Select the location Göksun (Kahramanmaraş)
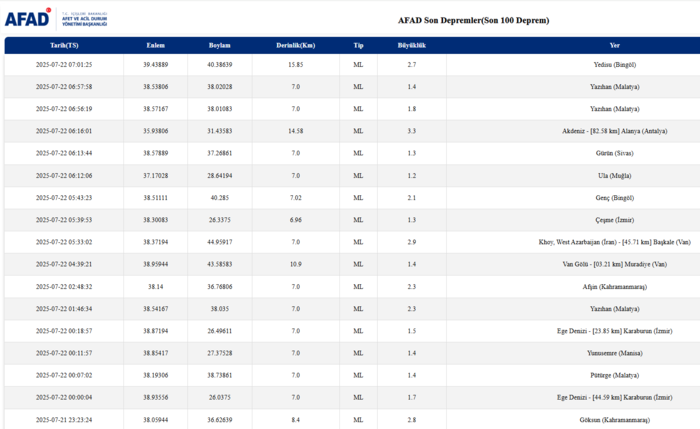The image size is (700, 429). point(615,420)
